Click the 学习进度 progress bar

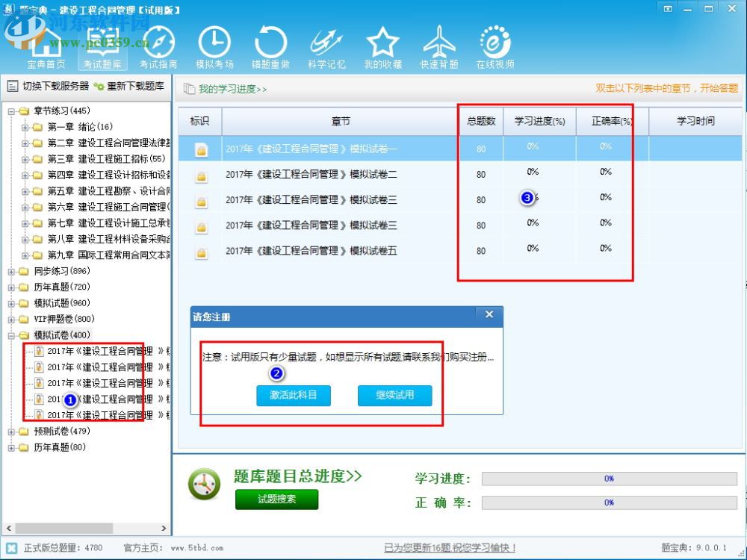coord(609,479)
